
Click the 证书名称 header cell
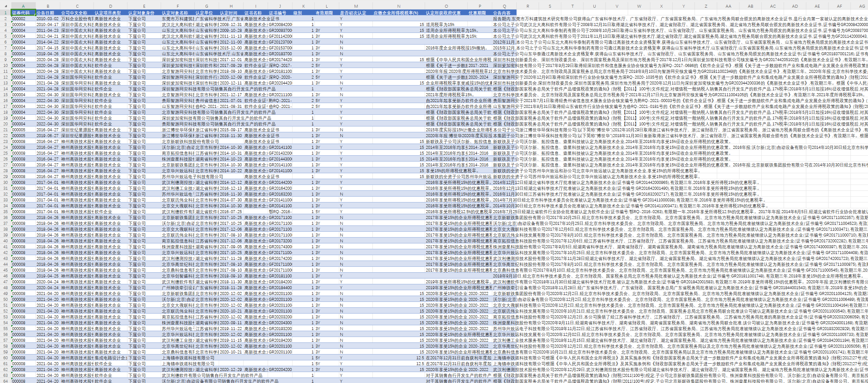click(256, 13)
